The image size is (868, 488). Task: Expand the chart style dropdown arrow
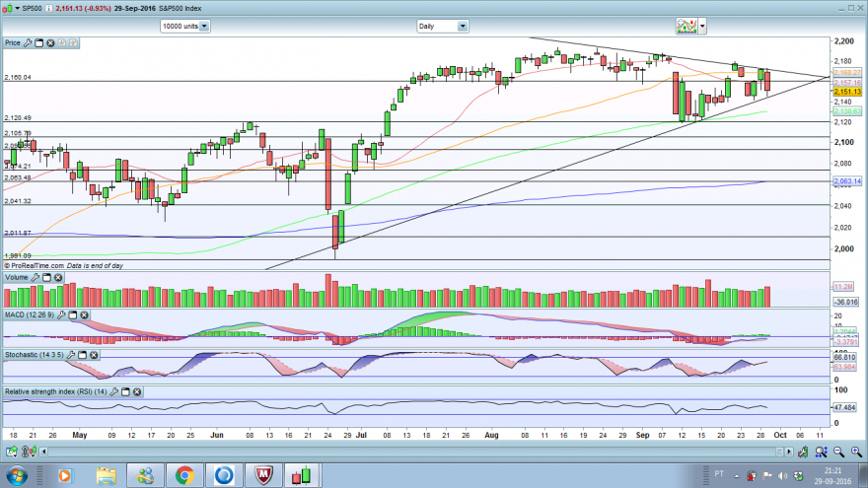(x=702, y=26)
